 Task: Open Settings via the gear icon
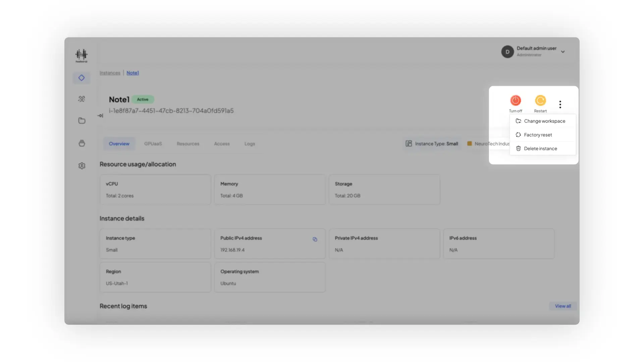tap(82, 166)
